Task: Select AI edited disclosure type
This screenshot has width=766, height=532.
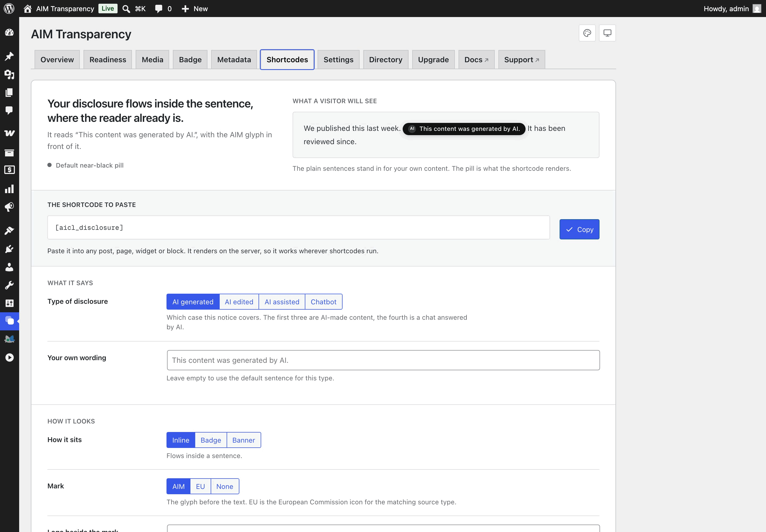Action: 239,302
